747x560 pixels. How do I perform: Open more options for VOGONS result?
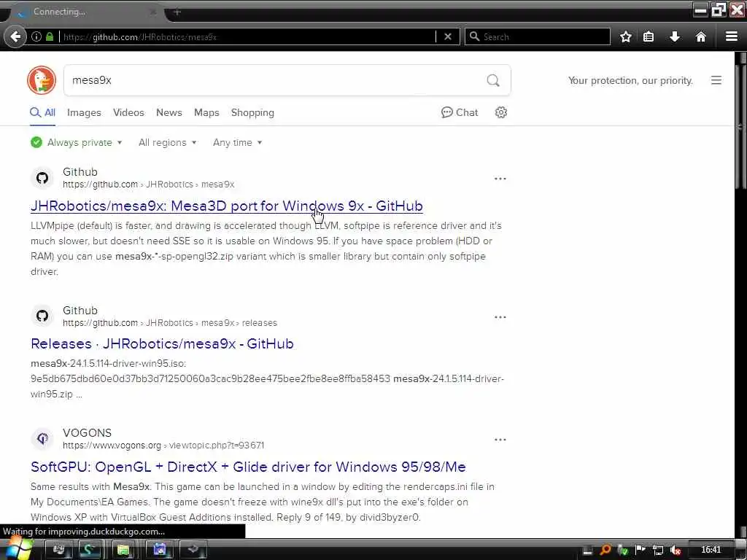click(500, 440)
